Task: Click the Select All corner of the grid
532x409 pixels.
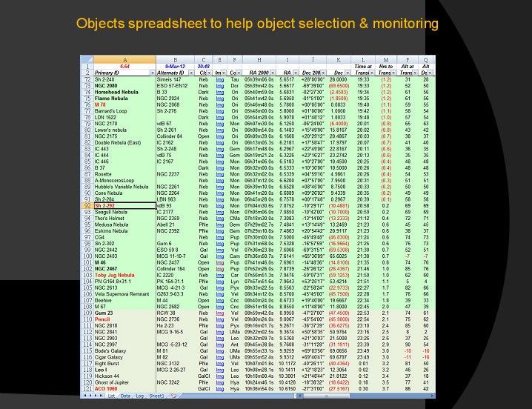Action: pyautogui.click(x=87, y=59)
